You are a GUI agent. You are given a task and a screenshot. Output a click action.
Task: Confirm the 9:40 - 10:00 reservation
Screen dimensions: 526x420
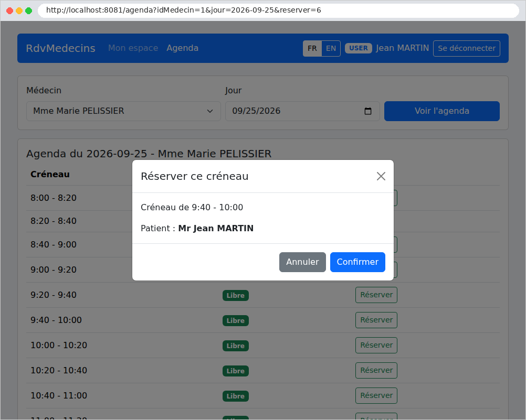click(357, 262)
